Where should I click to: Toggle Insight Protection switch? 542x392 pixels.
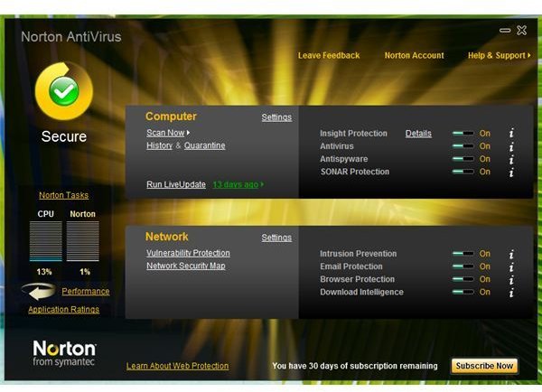(x=463, y=134)
